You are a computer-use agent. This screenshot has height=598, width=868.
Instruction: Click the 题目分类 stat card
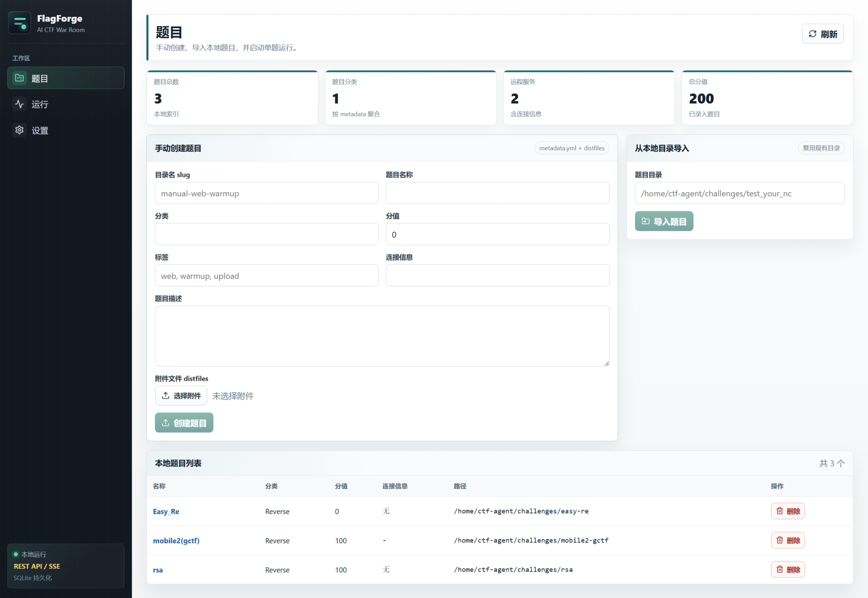[411, 98]
